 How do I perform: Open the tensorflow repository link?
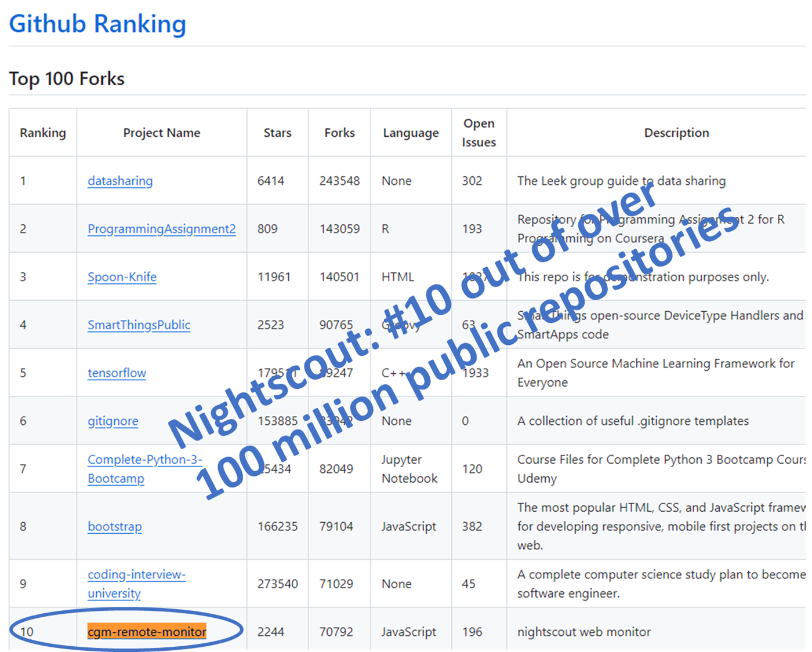point(117,373)
